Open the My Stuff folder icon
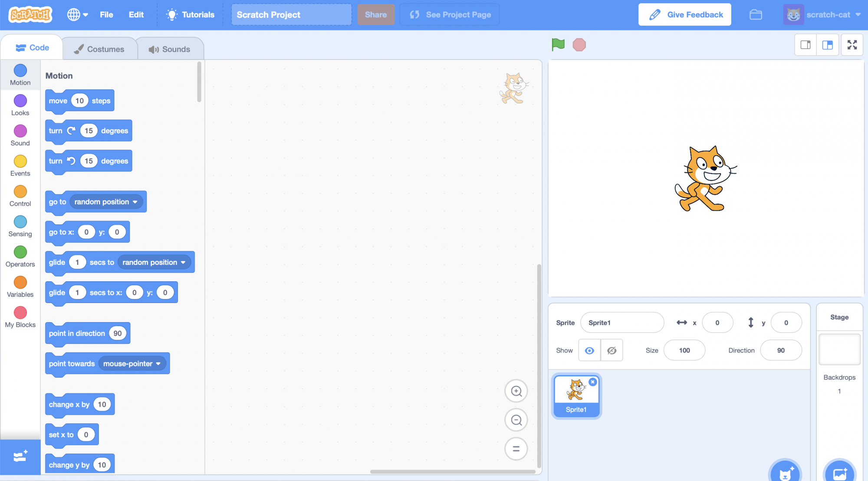Screen dimensions: 868x481 756,15
